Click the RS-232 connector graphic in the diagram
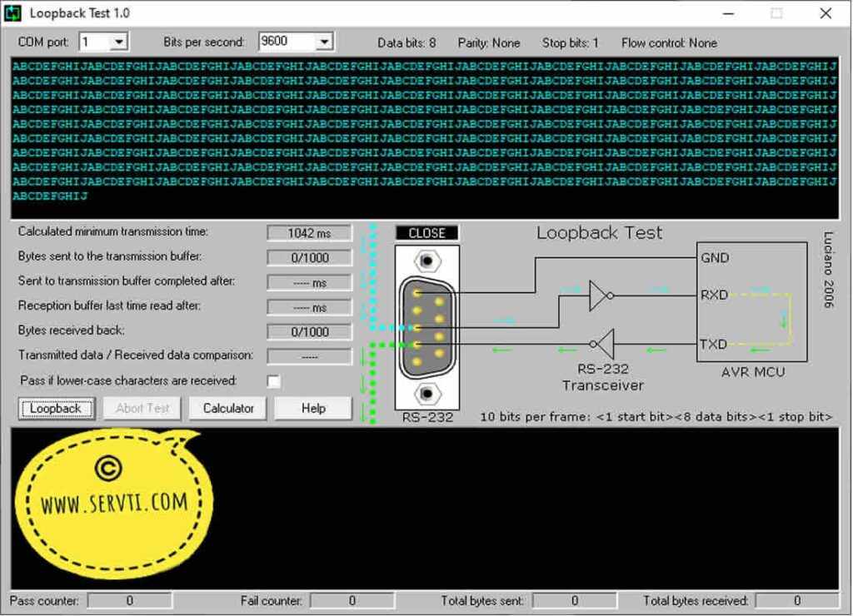 pyautogui.click(x=426, y=325)
